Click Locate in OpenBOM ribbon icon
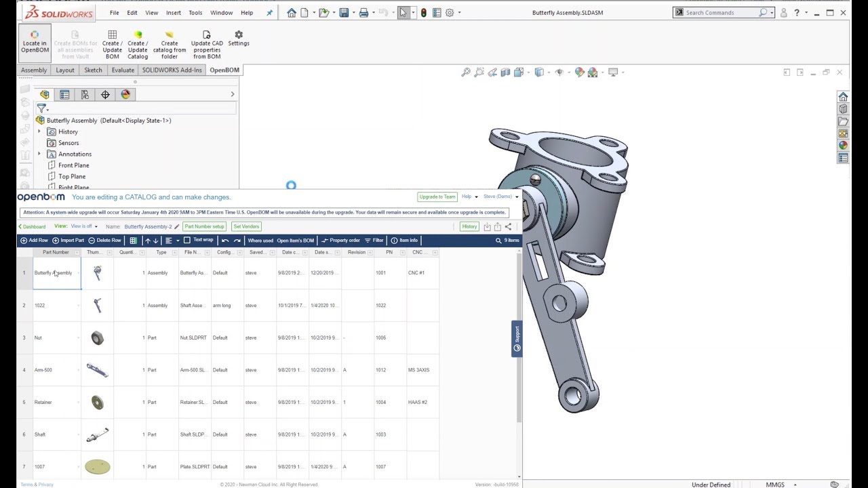The width and height of the screenshot is (868, 488). [x=35, y=42]
